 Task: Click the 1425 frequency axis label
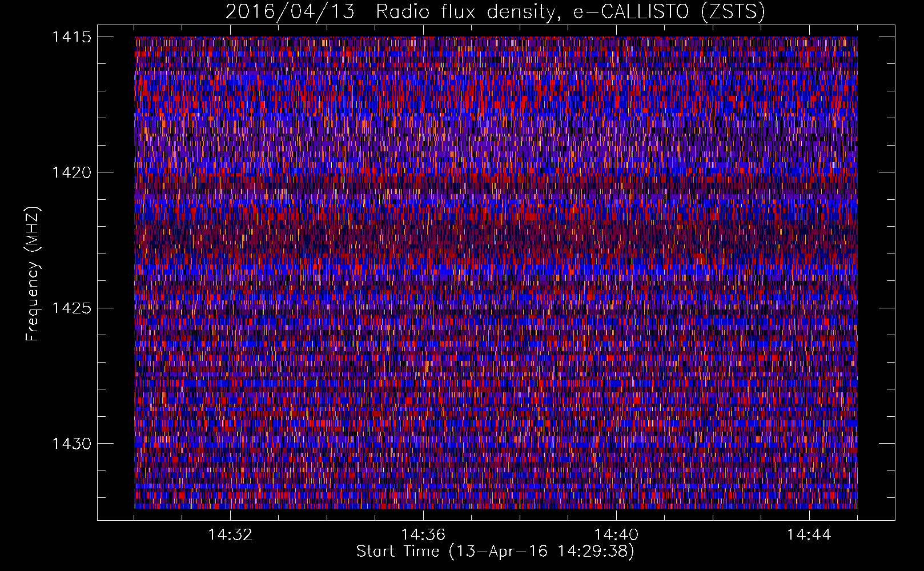click(x=71, y=308)
